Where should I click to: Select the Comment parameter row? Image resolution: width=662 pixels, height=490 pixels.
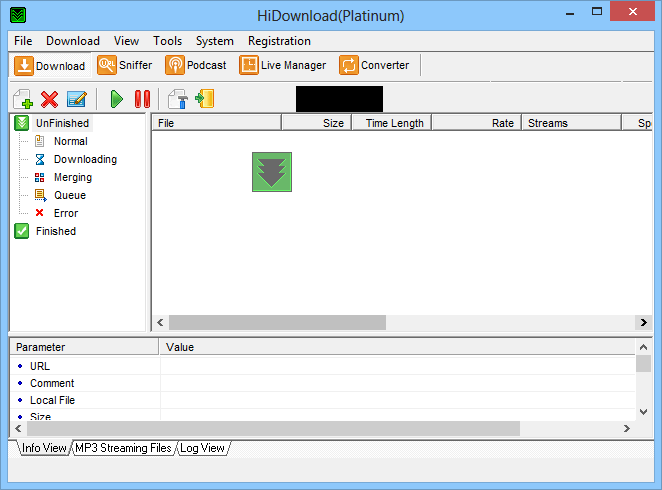coord(323,383)
